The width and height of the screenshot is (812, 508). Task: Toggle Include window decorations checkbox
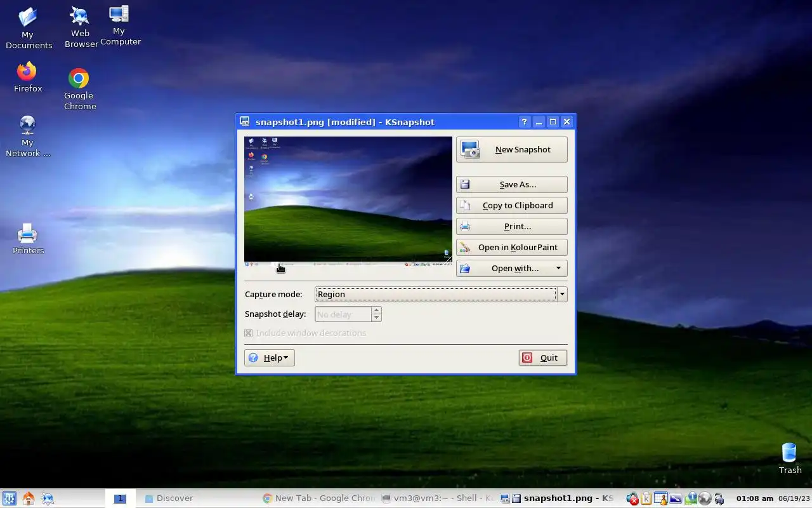coord(249,333)
